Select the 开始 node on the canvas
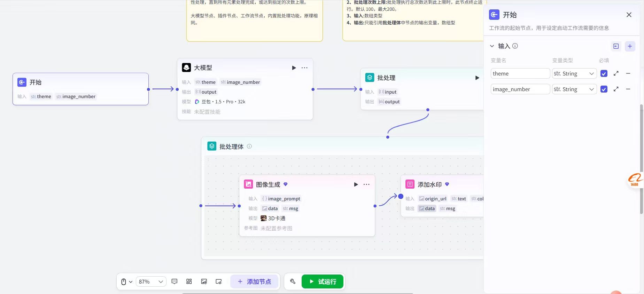The height and width of the screenshot is (294, 644). pos(80,82)
